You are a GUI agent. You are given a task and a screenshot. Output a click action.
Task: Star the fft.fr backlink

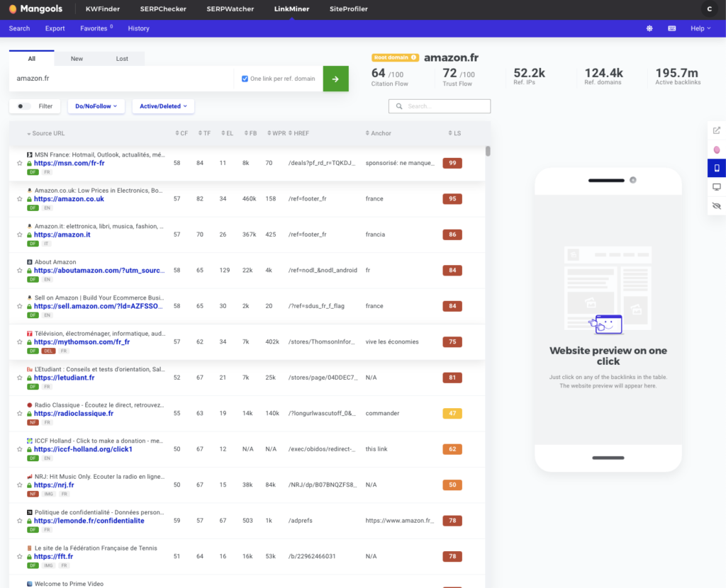pyautogui.click(x=19, y=557)
